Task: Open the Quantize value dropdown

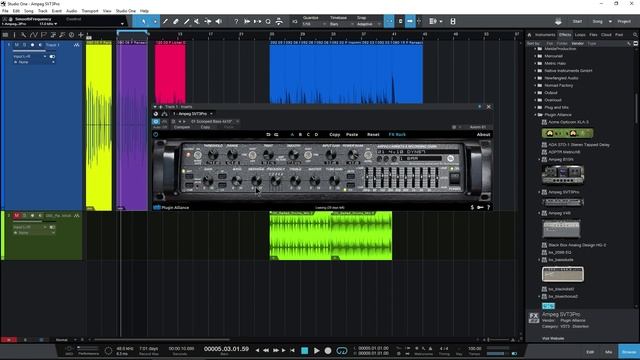Action: 314,24
